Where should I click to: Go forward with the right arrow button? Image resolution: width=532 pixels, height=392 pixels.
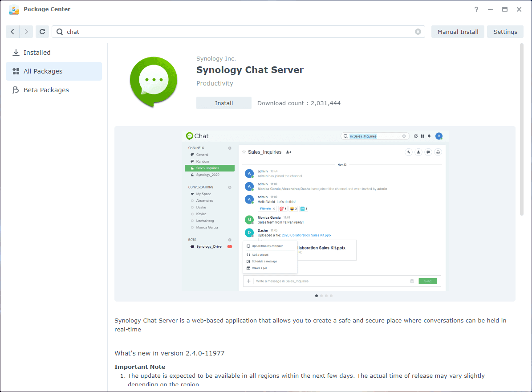point(26,32)
